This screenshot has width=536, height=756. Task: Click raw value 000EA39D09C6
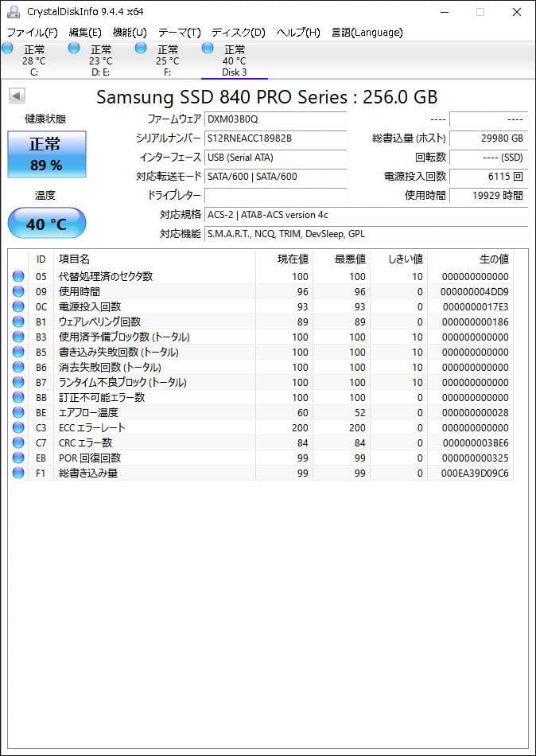pos(474,473)
